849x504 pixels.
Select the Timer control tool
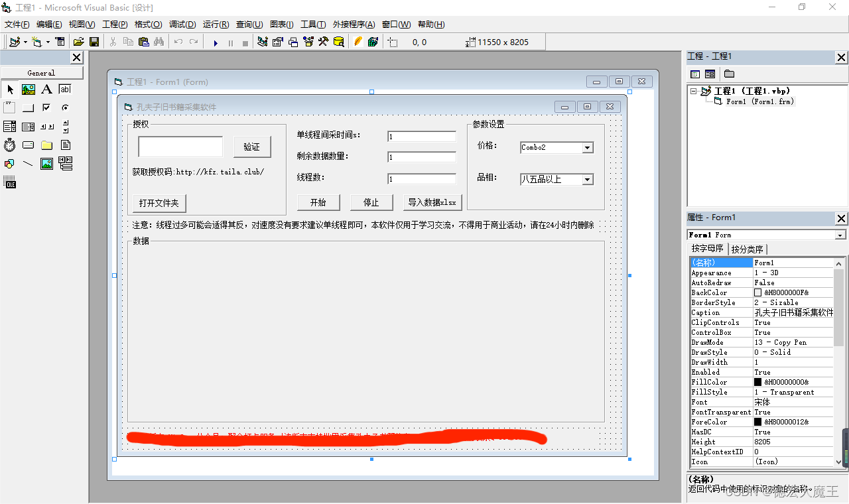[10, 145]
